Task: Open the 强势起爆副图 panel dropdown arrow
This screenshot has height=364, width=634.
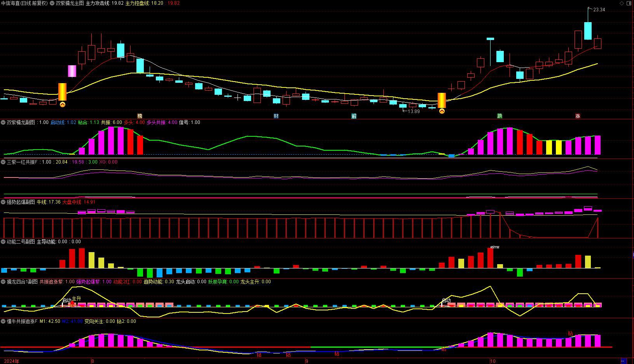Action: point(3,202)
